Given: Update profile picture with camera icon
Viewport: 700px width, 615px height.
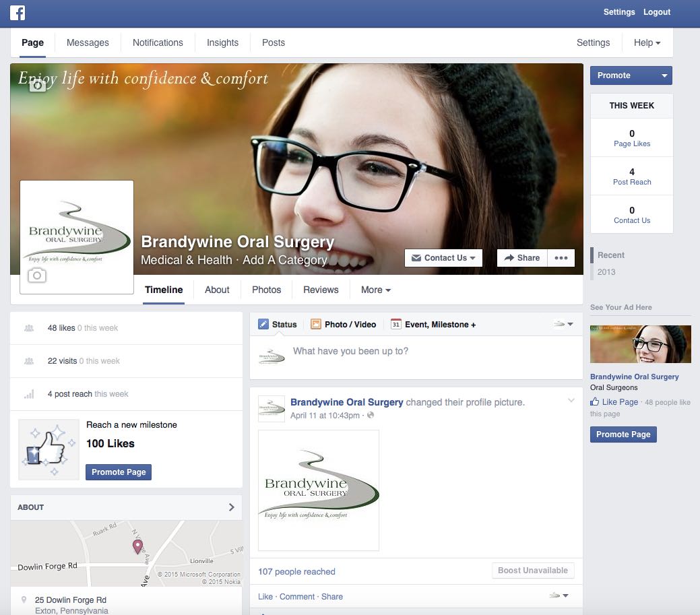Looking at the screenshot, I should tap(37, 276).
